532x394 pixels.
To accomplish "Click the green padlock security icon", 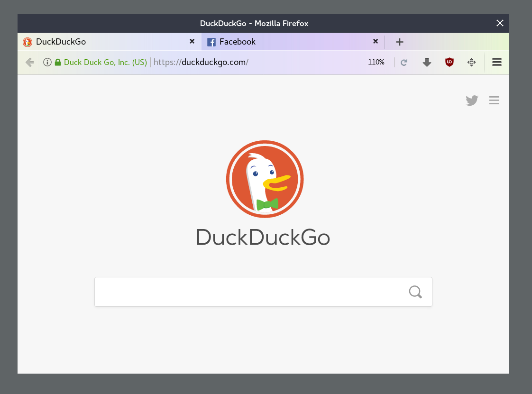I will click(58, 62).
